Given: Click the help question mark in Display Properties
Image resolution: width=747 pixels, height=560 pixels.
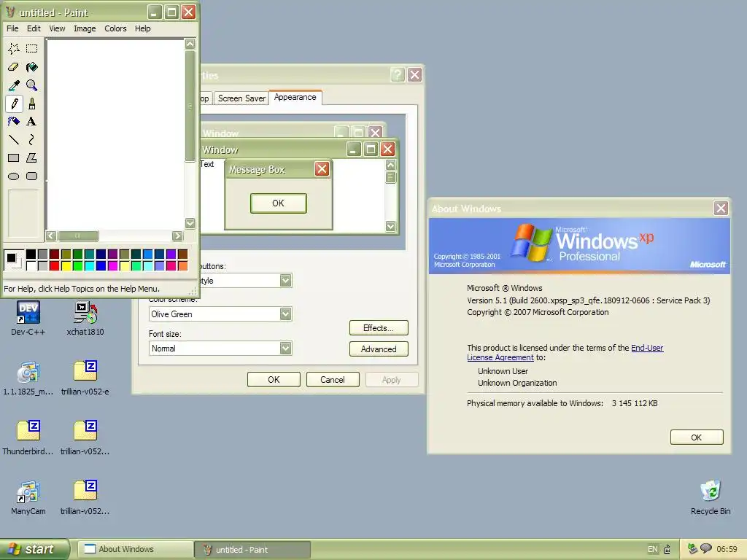Looking at the screenshot, I should (398, 75).
